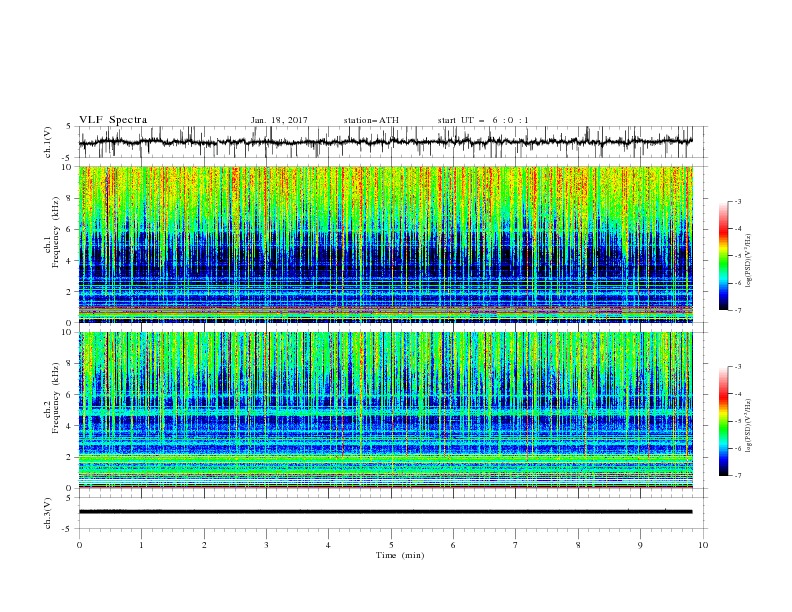Click the lower color scale bar for ch.2
Image resolution: width=792 pixels, height=612 pixels.
click(724, 421)
